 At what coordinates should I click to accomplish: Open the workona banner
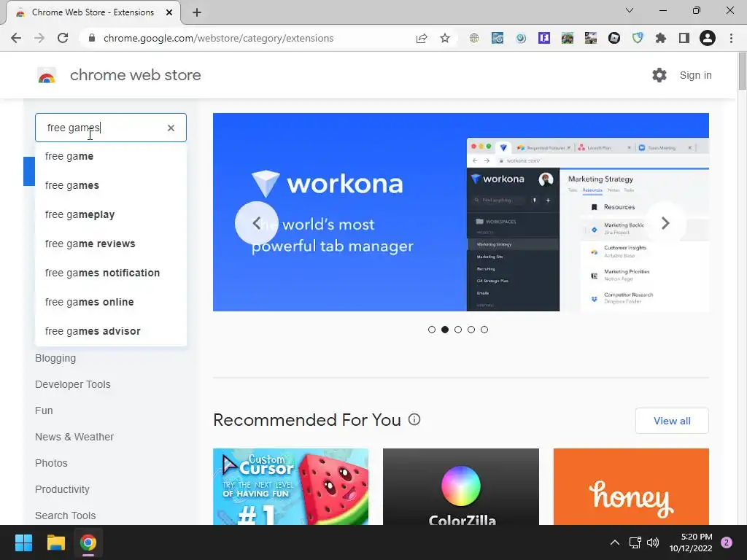[x=461, y=212]
